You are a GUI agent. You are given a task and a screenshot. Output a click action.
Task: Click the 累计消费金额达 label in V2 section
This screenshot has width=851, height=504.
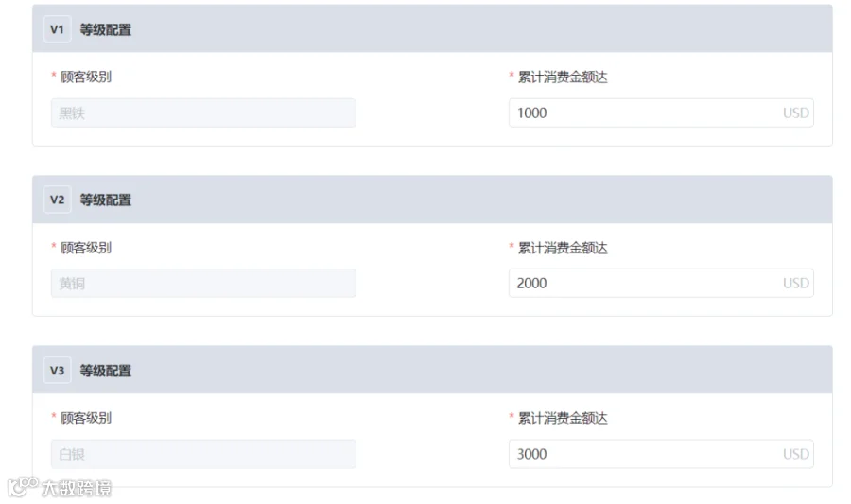pos(563,248)
